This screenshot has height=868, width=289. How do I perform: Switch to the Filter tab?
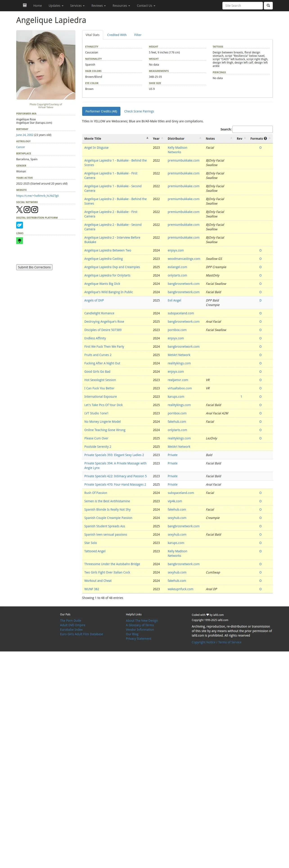(138, 35)
